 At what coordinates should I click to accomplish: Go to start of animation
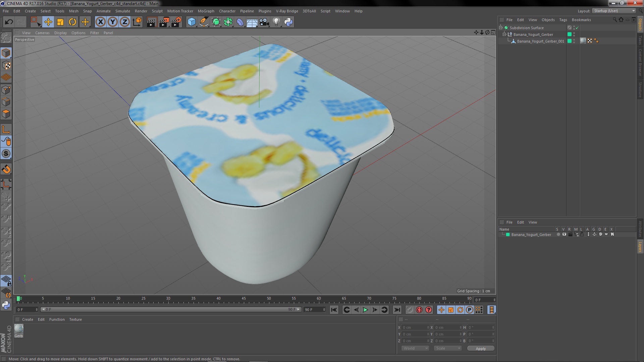pos(334,310)
